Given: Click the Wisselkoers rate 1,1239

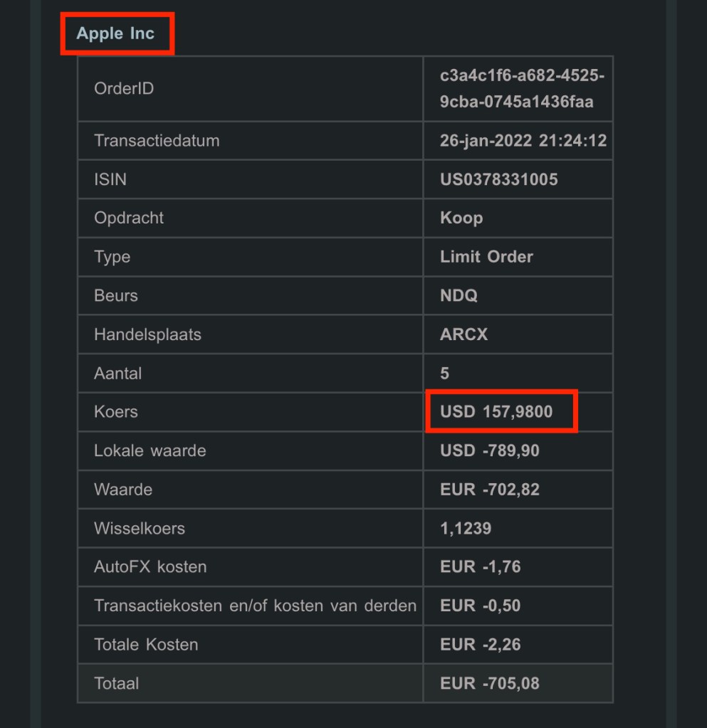Looking at the screenshot, I should click(466, 529).
